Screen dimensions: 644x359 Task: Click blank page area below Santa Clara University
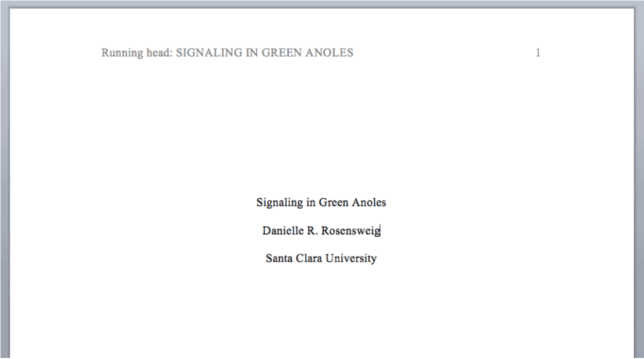pyautogui.click(x=321, y=314)
